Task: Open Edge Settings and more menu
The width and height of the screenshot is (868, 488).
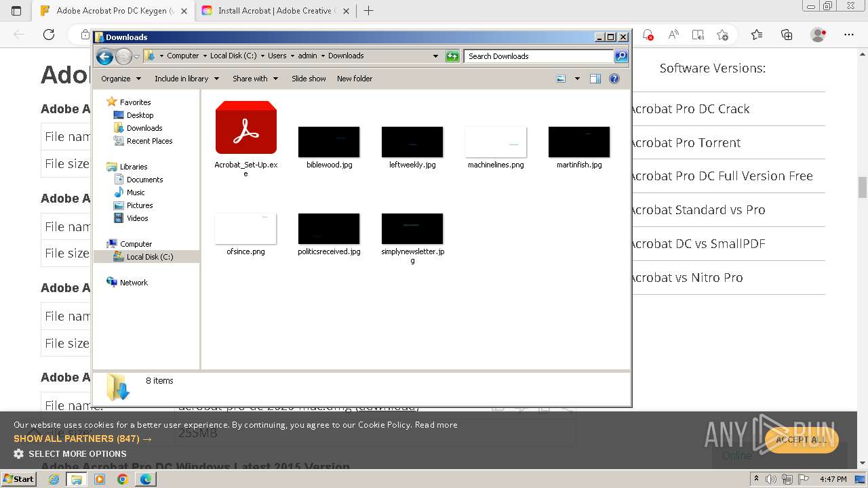Action: click(x=849, y=35)
